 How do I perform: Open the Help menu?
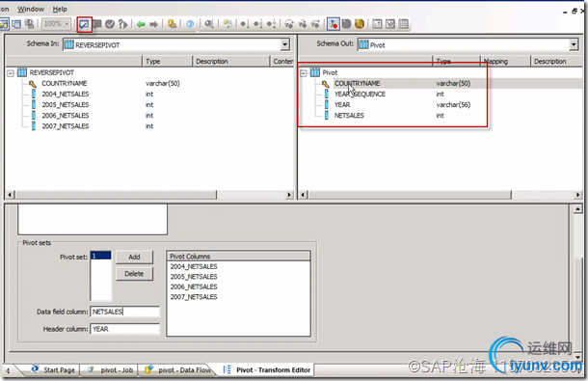(60, 9)
